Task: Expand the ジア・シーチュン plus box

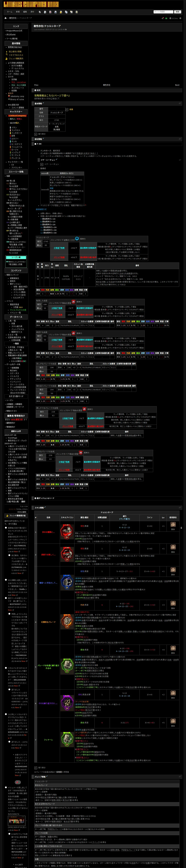Action: [x=42, y=164]
